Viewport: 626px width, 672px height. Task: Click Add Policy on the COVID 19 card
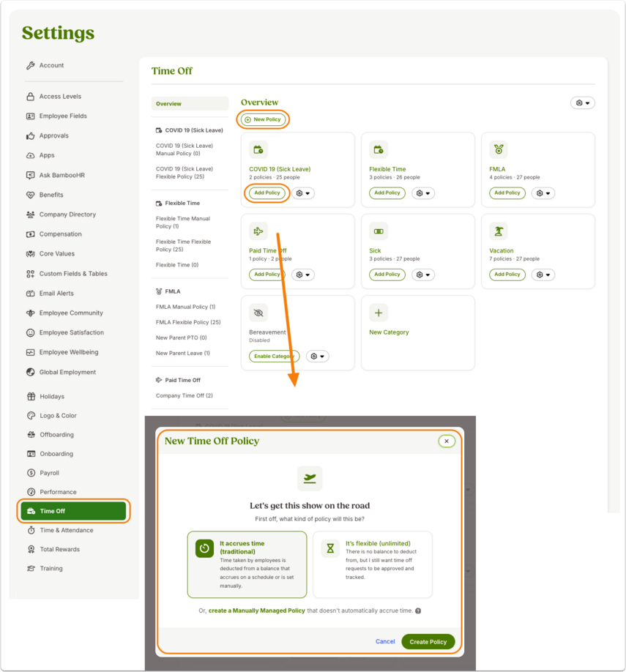tap(267, 193)
